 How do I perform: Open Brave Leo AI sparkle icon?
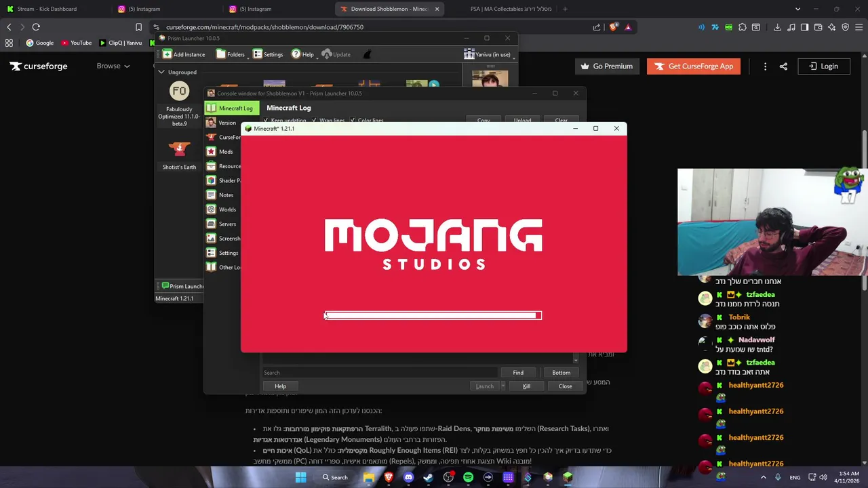[832, 27]
